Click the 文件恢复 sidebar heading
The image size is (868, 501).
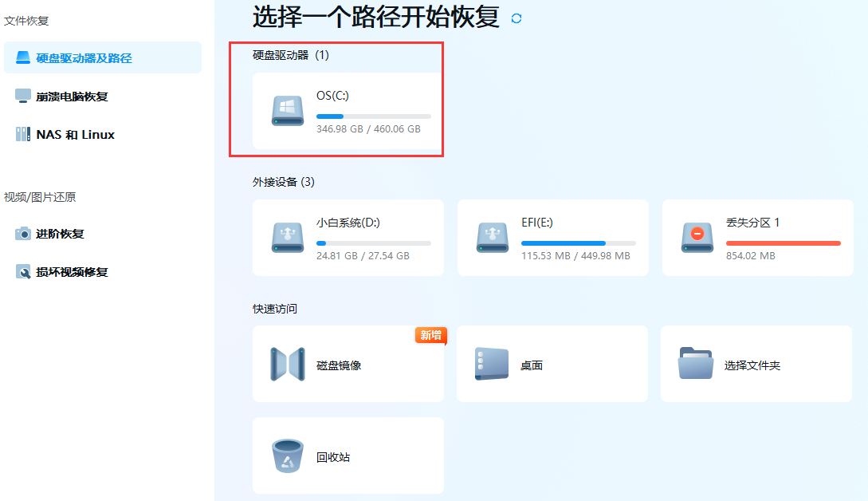click(x=26, y=21)
